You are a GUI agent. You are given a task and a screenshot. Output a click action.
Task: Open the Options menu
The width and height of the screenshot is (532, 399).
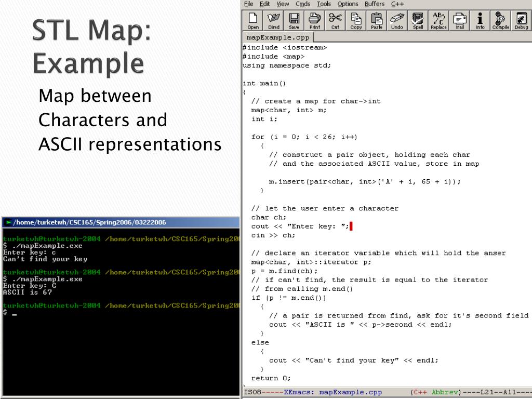click(x=348, y=4)
